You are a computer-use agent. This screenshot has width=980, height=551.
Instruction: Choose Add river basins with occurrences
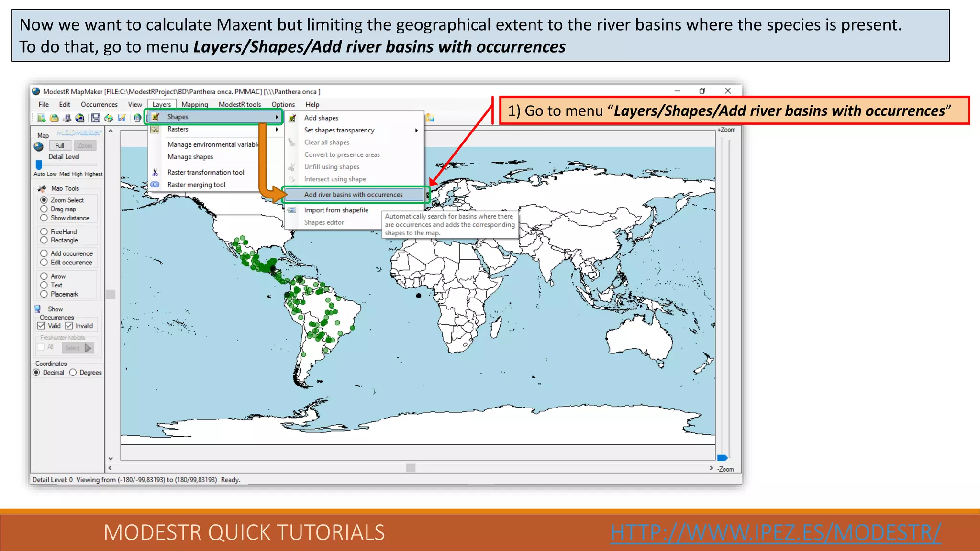point(354,195)
